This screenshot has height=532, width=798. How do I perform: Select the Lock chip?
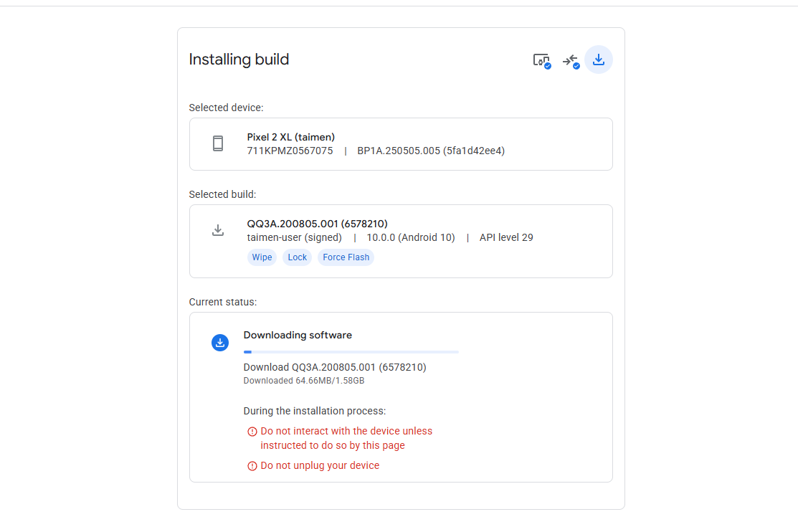[x=298, y=257]
